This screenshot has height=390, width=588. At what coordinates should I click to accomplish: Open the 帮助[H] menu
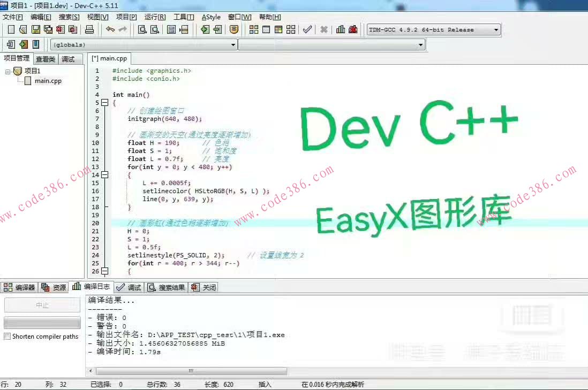pos(269,17)
